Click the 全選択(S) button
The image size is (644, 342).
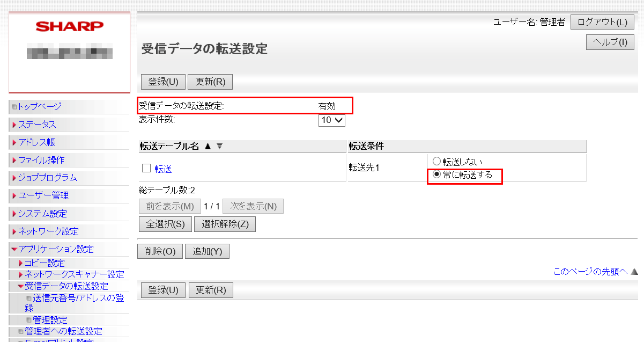click(x=165, y=224)
